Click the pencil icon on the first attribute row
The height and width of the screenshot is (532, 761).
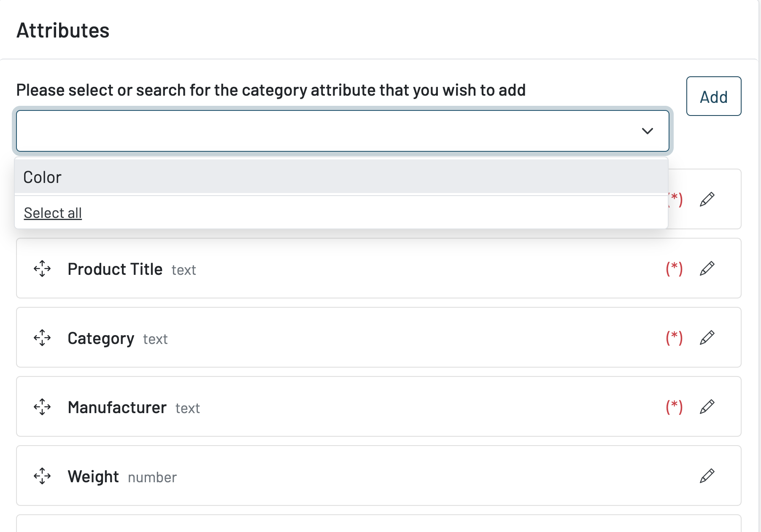[x=707, y=199]
